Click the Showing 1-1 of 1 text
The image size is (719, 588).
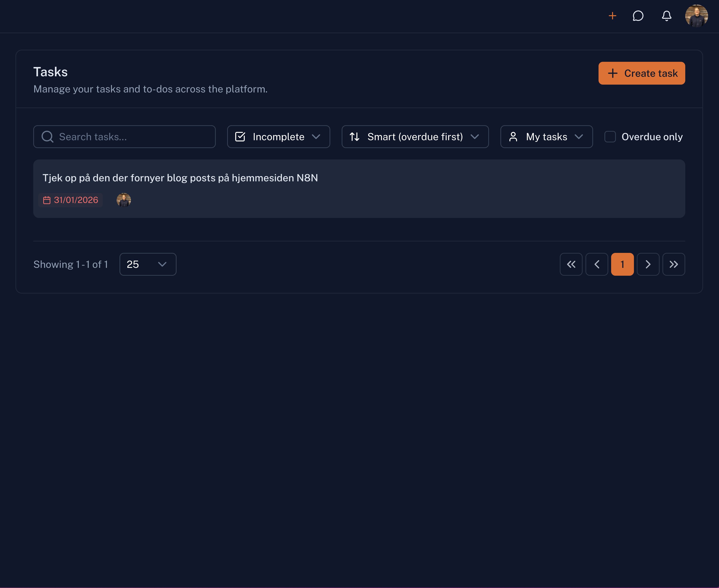coord(70,265)
